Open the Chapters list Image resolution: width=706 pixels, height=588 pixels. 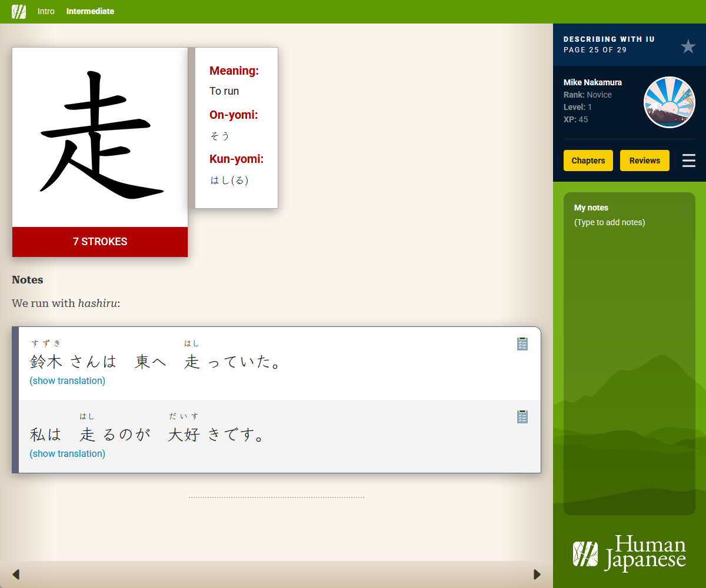(588, 160)
